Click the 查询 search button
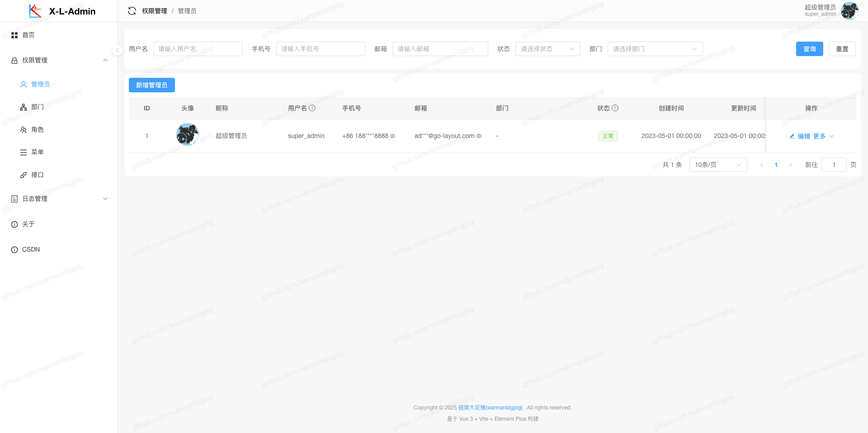 click(x=810, y=49)
